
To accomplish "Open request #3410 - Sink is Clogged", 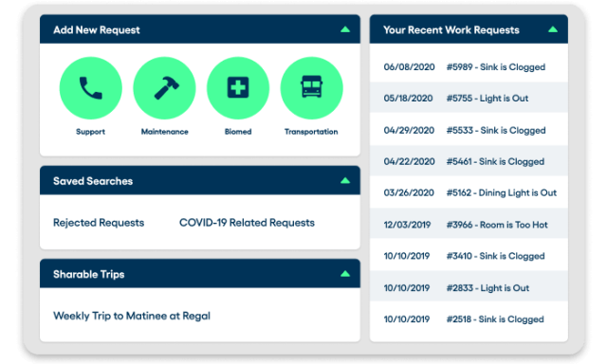I will click(495, 256).
